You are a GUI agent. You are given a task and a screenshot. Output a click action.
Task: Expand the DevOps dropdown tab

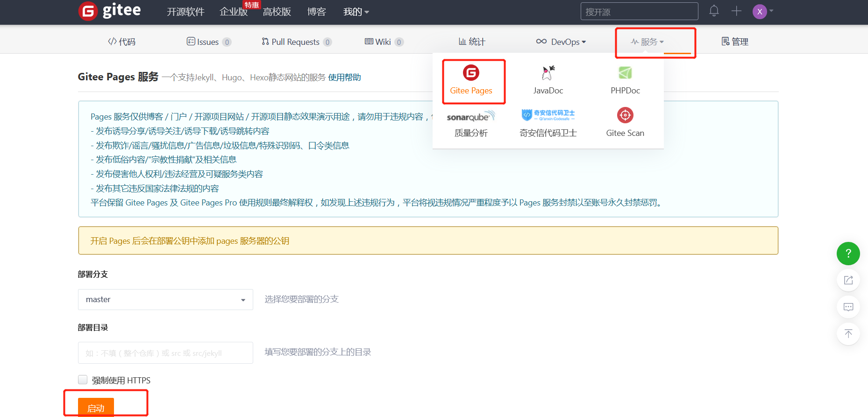coord(561,42)
